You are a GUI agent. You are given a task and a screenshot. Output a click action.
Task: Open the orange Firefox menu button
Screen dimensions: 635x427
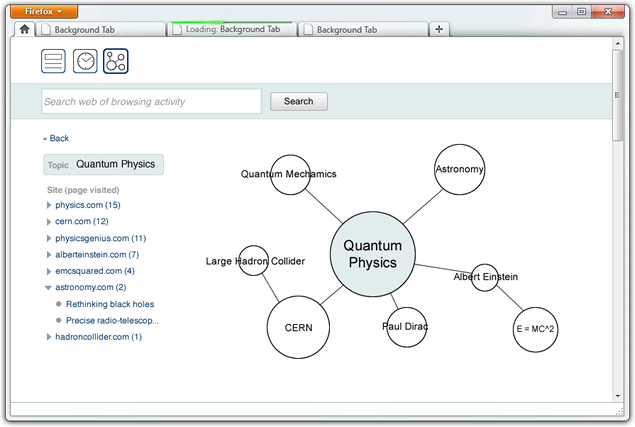pos(43,11)
